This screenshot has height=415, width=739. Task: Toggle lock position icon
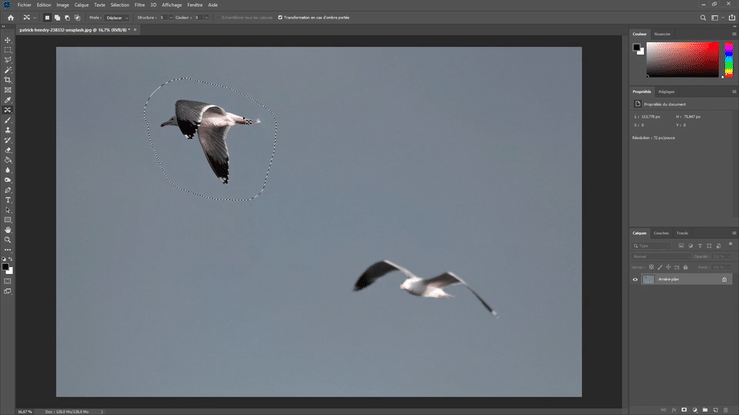tap(668, 267)
